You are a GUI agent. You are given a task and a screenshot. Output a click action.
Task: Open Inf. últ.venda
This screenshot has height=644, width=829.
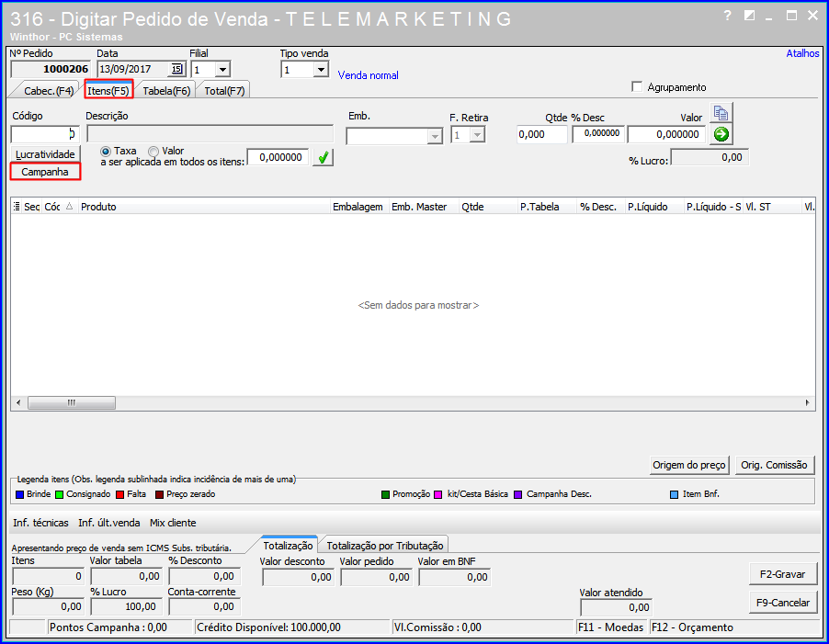tap(109, 523)
